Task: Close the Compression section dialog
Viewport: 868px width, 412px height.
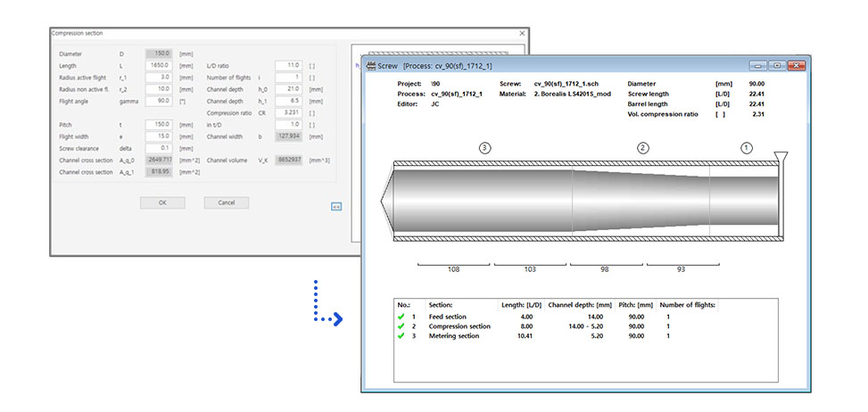Action: 522,33
